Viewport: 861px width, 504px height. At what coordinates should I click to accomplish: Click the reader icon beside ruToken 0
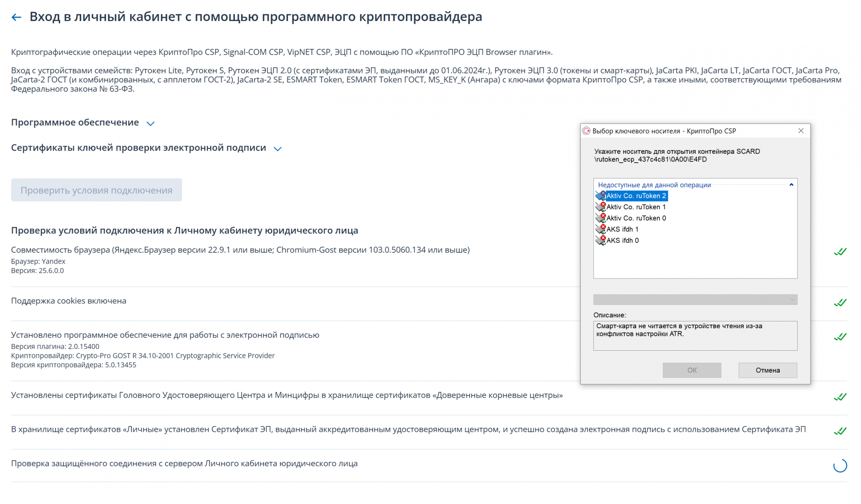[600, 218]
